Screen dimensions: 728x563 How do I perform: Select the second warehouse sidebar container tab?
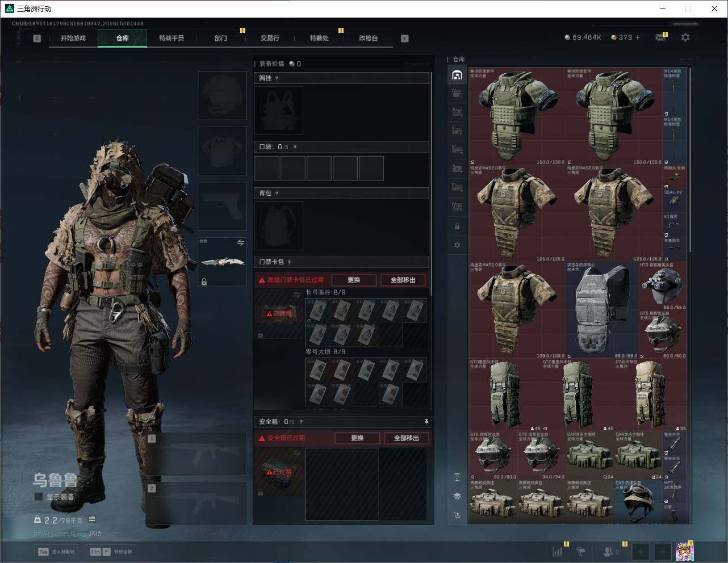(x=457, y=94)
